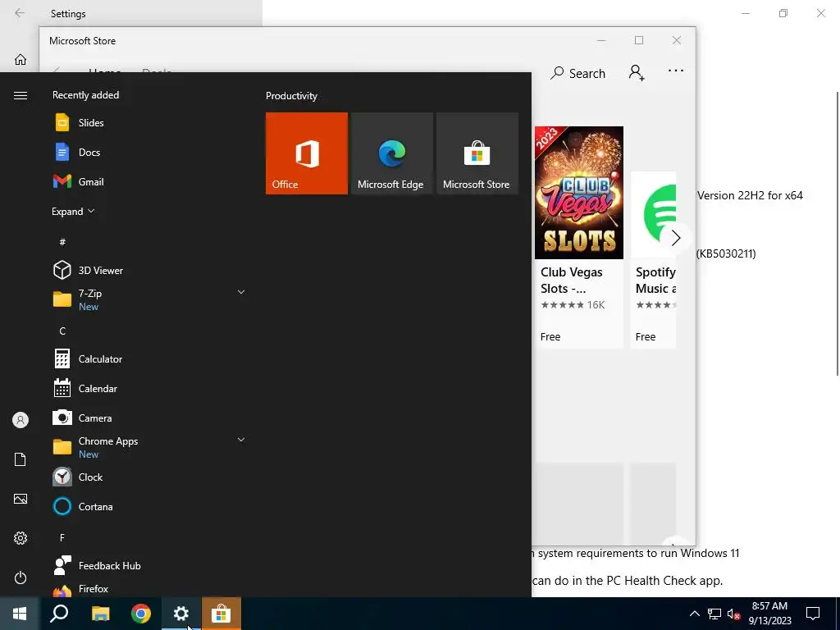Image resolution: width=840 pixels, height=630 pixels.
Task: Open the Chrome Apps folder entry
Action: tap(150, 447)
